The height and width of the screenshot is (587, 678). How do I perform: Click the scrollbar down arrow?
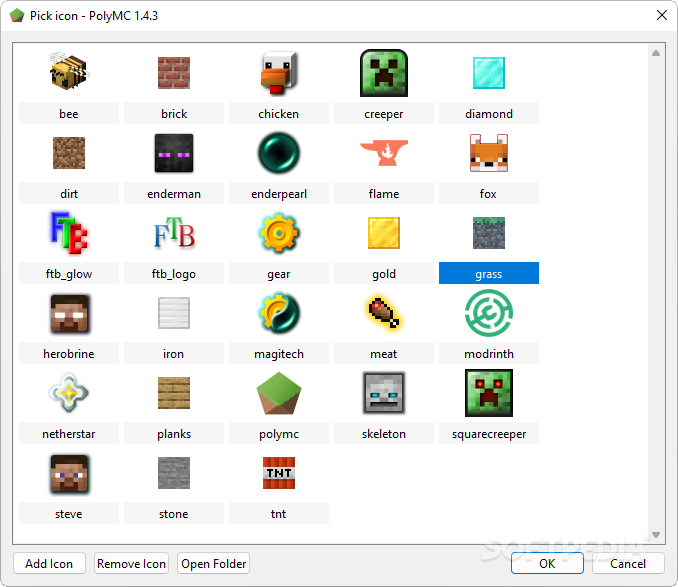[x=656, y=535]
